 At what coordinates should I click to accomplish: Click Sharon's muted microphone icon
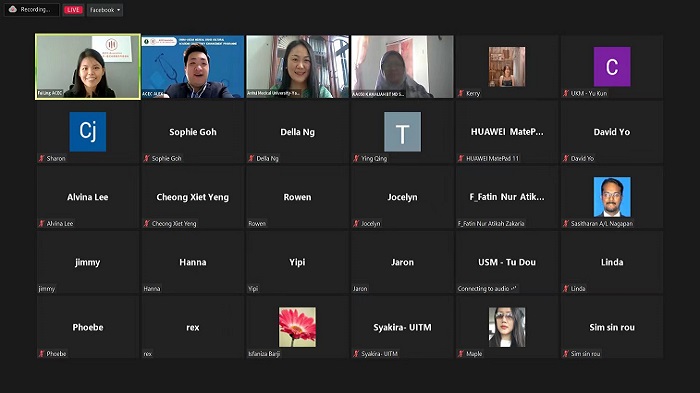click(x=42, y=158)
